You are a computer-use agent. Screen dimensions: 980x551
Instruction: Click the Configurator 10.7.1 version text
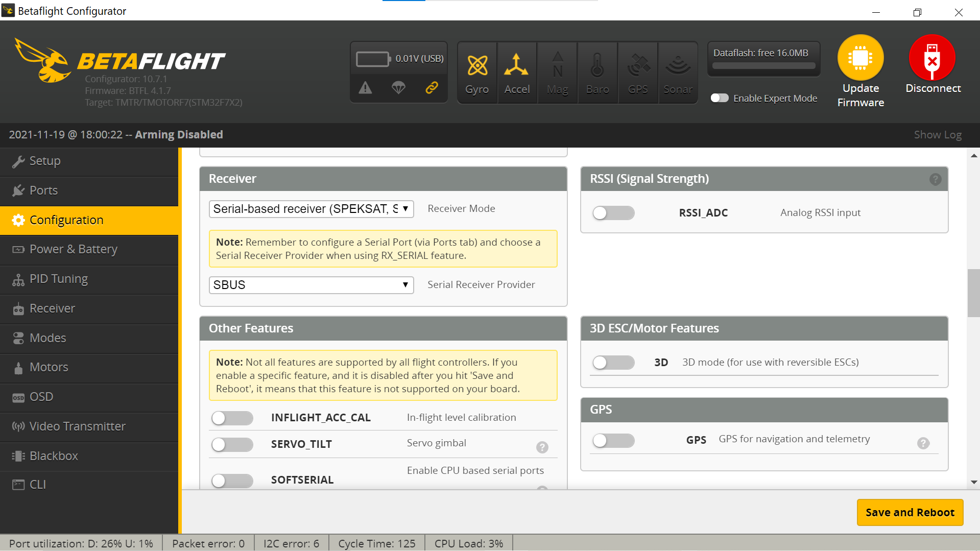coord(126,79)
